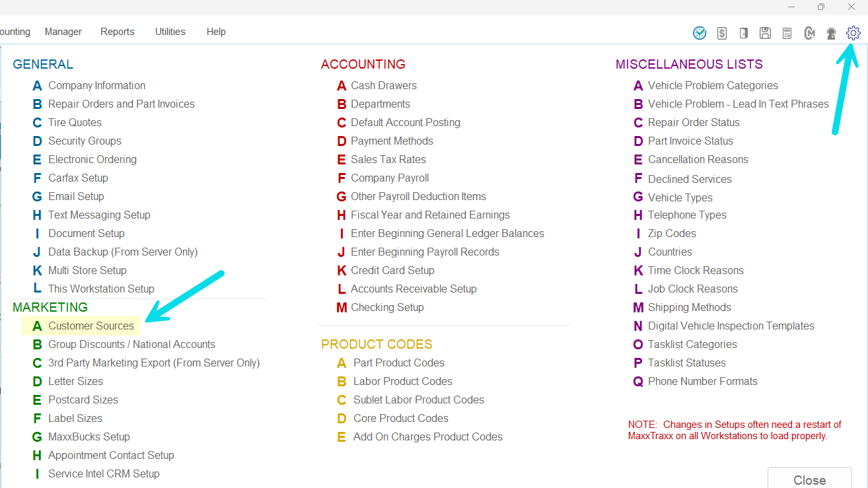Open Credit Card Setup
The height and width of the screenshot is (488, 868).
(x=392, y=270)
